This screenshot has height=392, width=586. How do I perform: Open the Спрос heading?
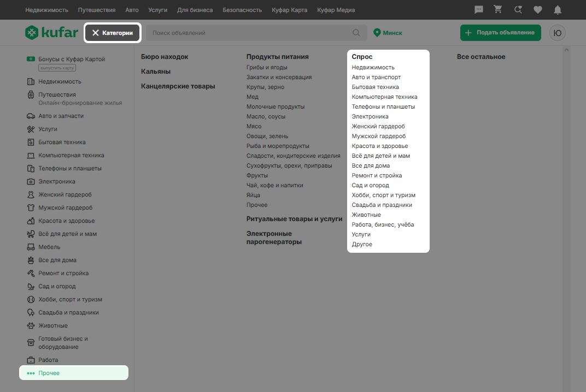click(x=362, y=57)
